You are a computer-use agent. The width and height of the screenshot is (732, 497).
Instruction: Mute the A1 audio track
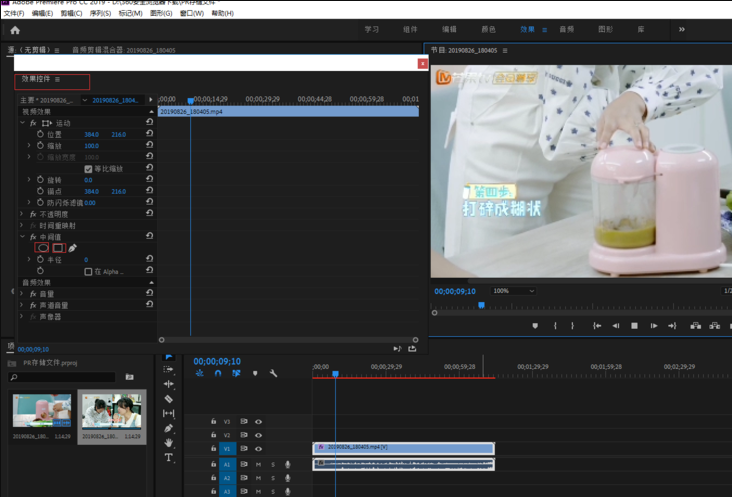coord(258,465)
